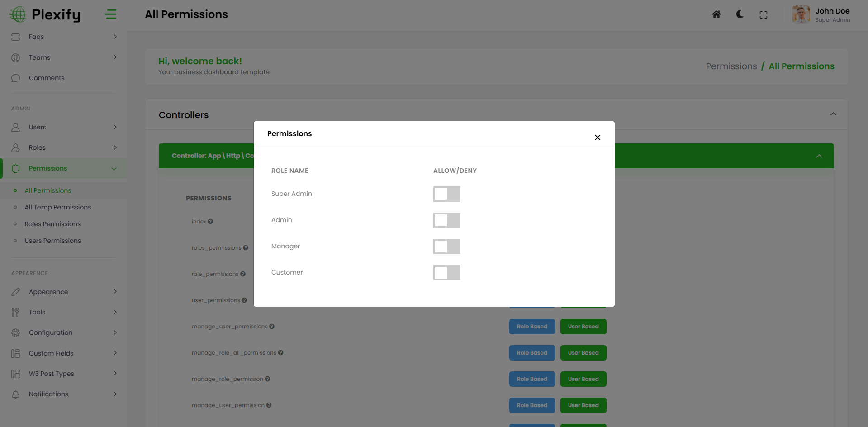This screenshot has height=427, width=868.
Task: Toggle the Super Admin allow/deny switch
Action: (446, 194)
